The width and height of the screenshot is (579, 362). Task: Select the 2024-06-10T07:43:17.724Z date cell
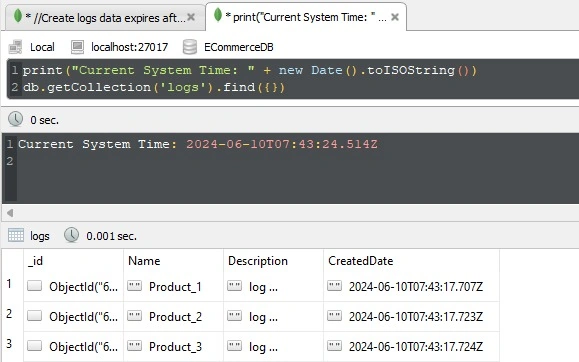[416, 346]
